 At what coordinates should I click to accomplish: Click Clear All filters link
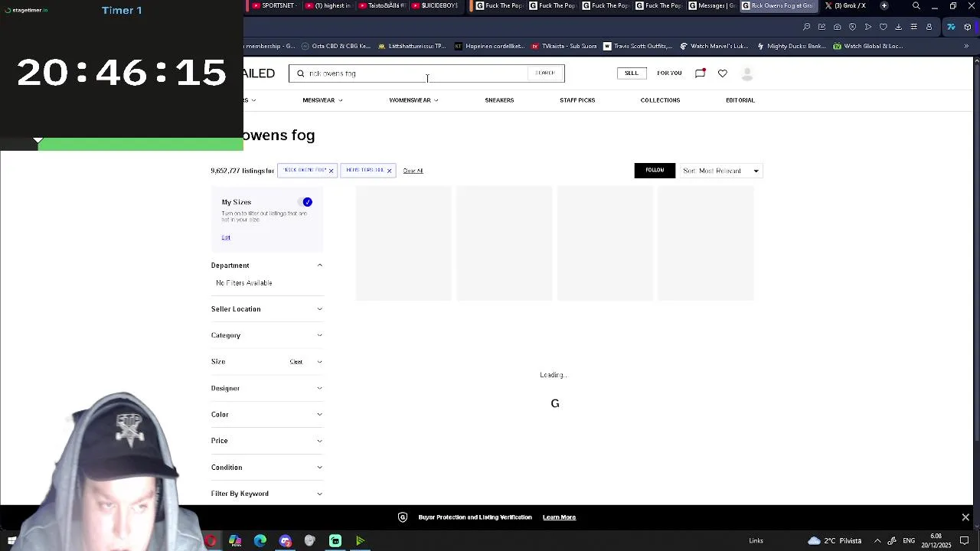(x=413, y=171)
